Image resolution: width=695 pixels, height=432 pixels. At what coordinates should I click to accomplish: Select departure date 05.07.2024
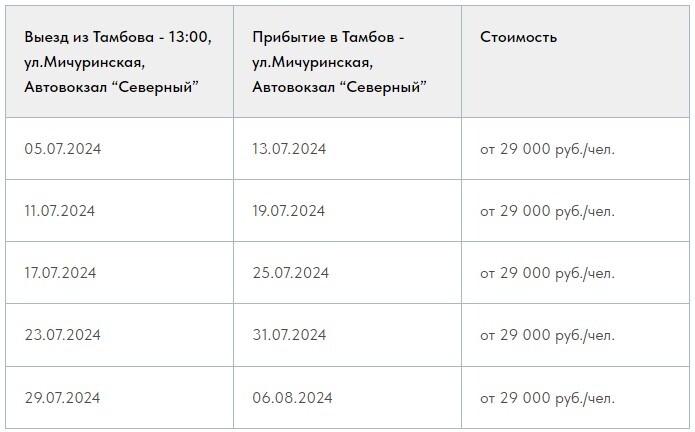(x=64, y=149)
